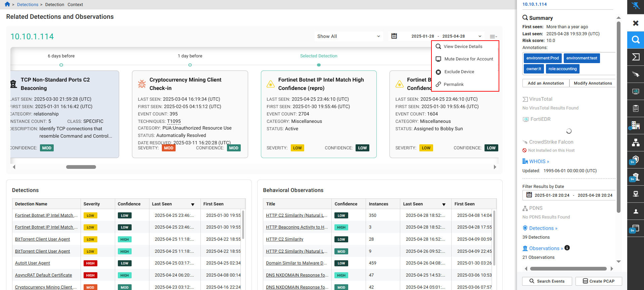Image resolution: width=644 pixels, height=290 pixels.
Task: Open the VirusTotal sigma icon in sidebar
Action: click(635, 57)
